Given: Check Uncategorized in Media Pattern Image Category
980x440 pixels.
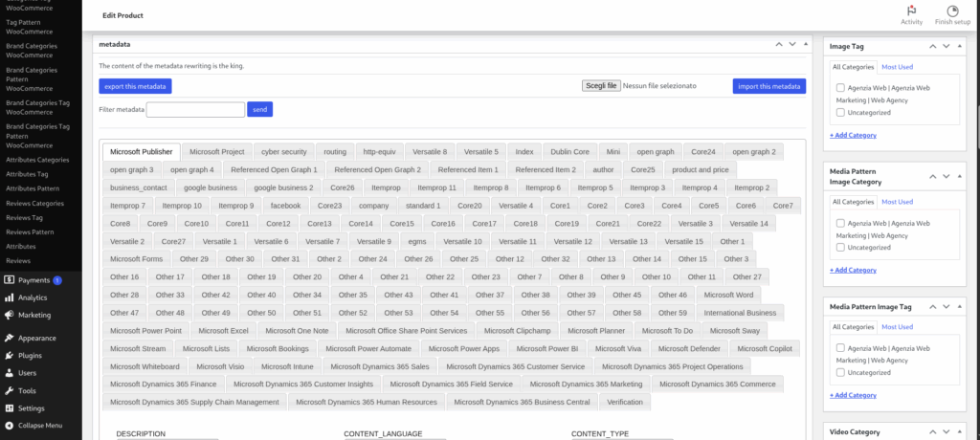Looking at the screenshot, I should pyautogui.click(x=840, y=248).
